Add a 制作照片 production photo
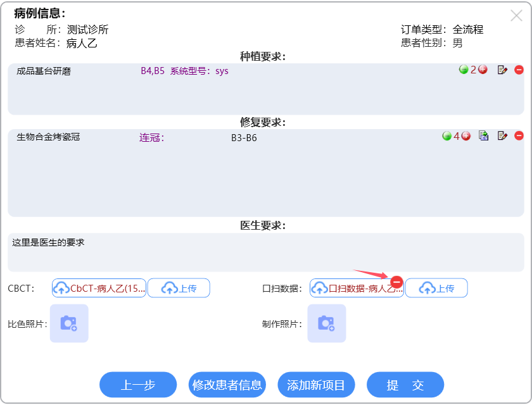 tap(327, 323)
